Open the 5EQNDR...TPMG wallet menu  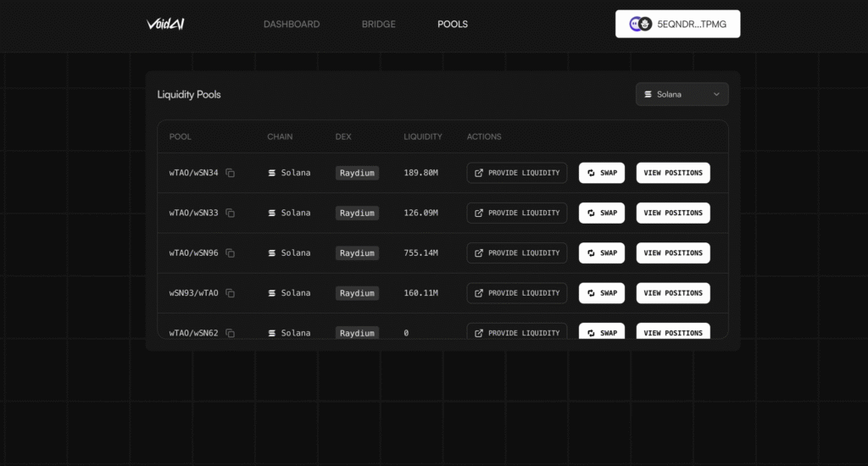[691, 25]
